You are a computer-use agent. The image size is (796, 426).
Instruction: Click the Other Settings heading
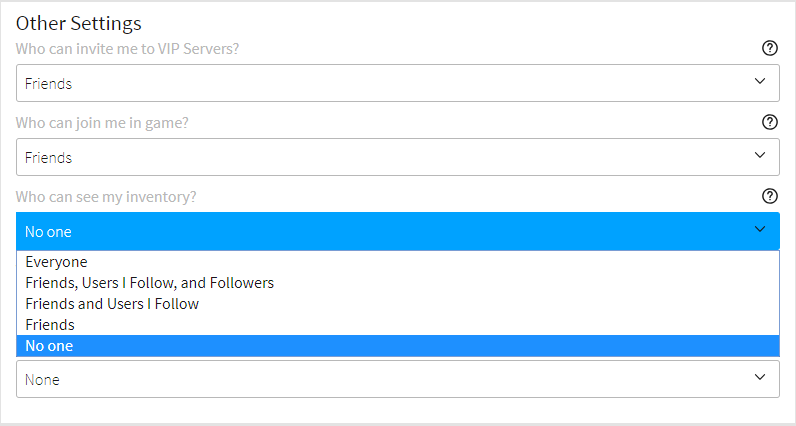tap(79, 23)
